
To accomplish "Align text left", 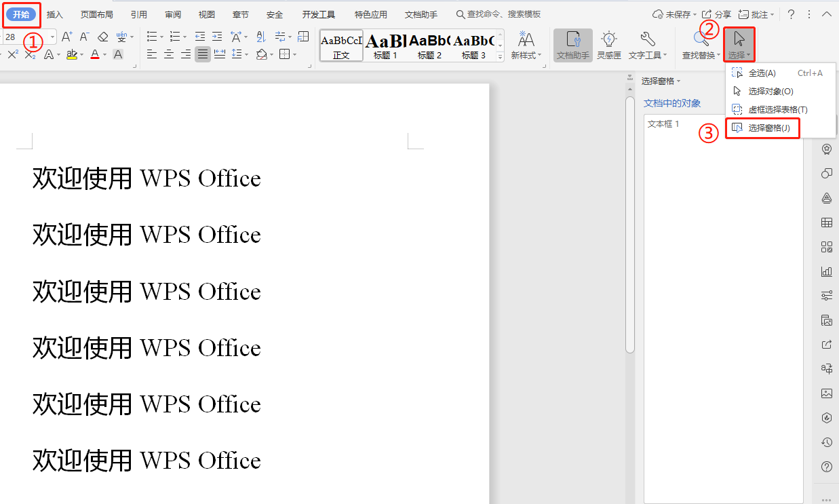I will point(151,54).
